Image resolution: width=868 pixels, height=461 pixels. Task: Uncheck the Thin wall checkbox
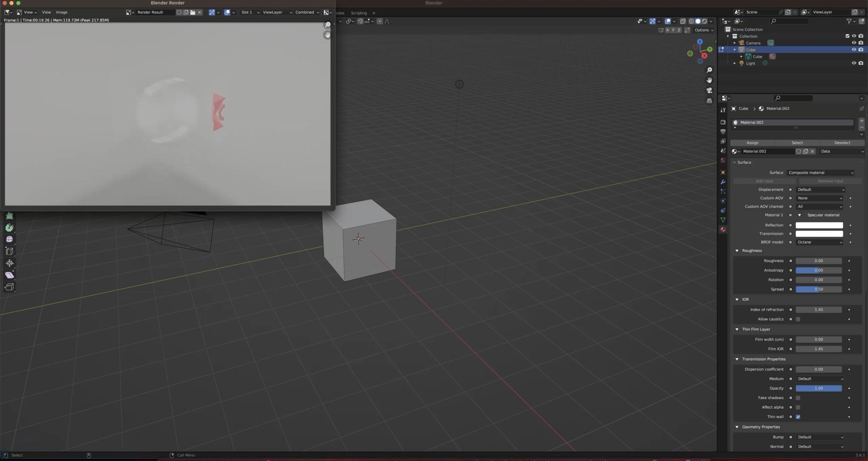coord(798,417)
